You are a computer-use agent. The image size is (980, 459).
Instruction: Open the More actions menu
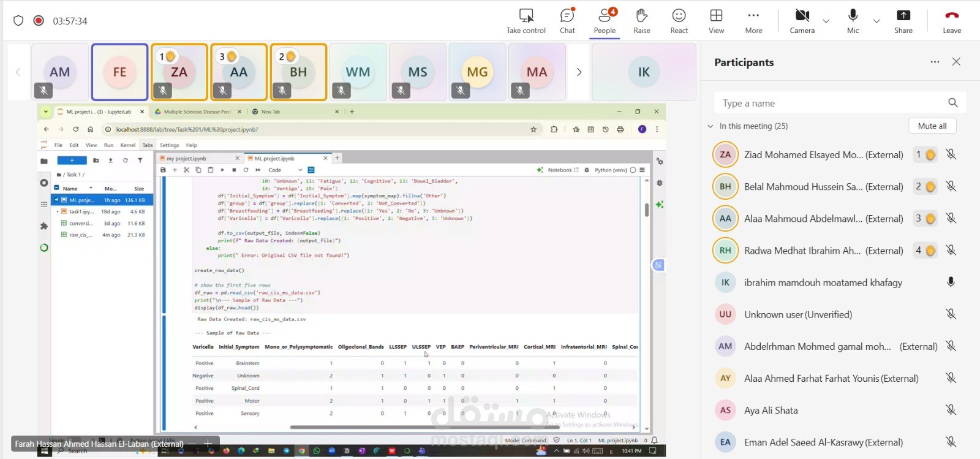(x=753, y=21)
